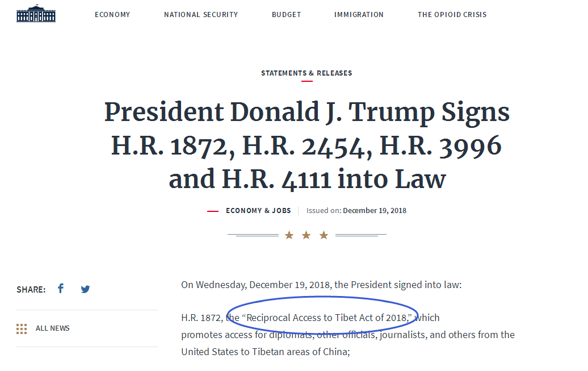Share the article on Twitter
The width and height of the screenshot is (588, 371).
[x=85, y=289]
